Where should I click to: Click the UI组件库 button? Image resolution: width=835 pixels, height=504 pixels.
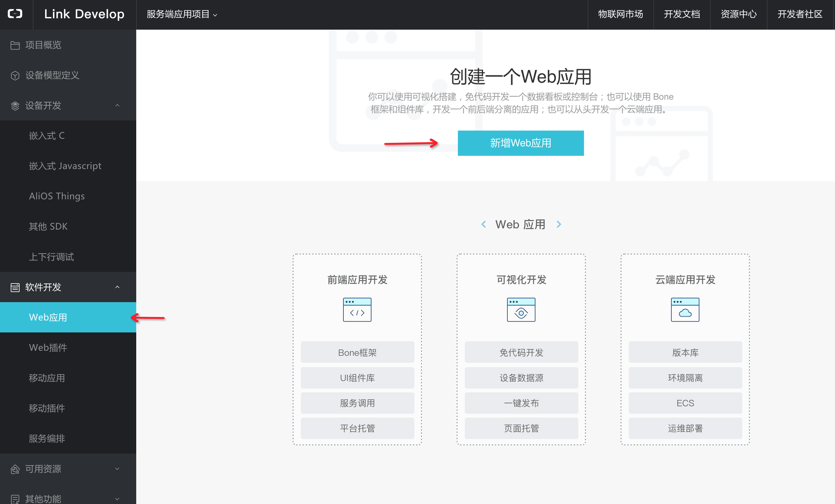[x=357, y=378]
